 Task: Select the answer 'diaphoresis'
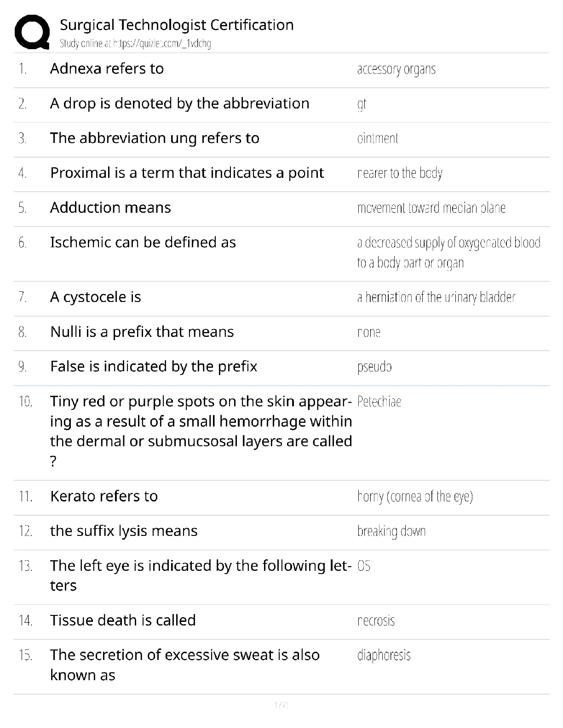pos(384,655)
